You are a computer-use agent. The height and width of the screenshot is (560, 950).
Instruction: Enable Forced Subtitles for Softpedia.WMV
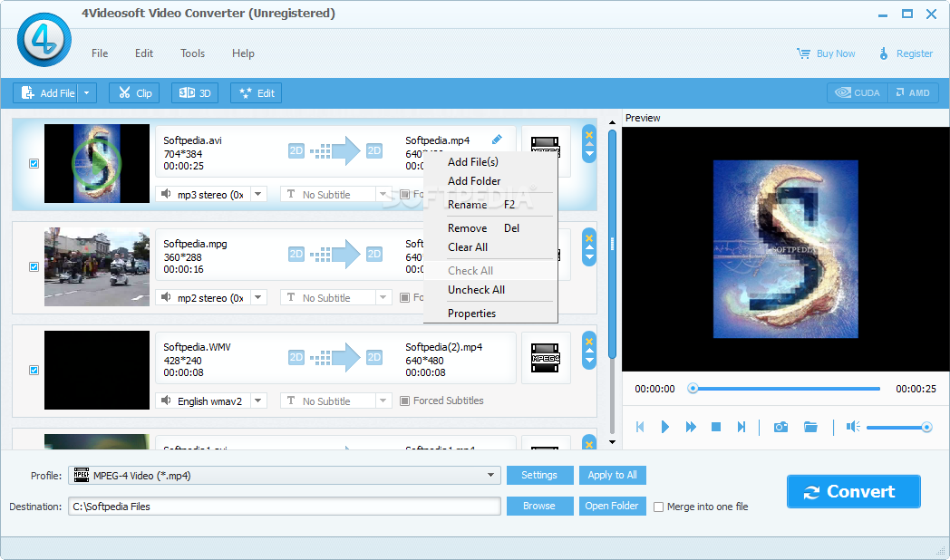pyautogui.click(x=404, y=401)
